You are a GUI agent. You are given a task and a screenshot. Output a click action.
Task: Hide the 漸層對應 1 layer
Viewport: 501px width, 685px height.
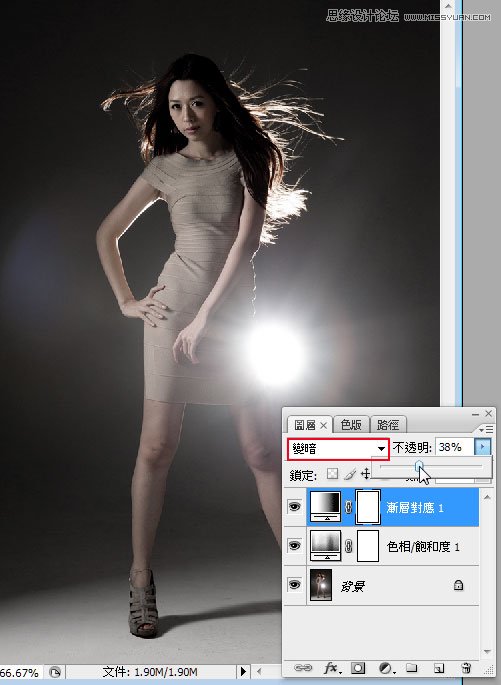tap(295, 507)
